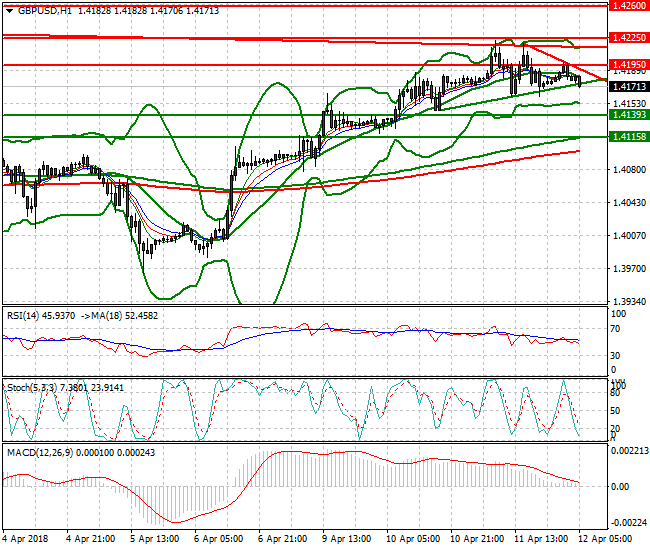Screen dimensions: 650x550
Task: Select the GBPUSD,H1 chart title text
Action: tap(45, 11)
